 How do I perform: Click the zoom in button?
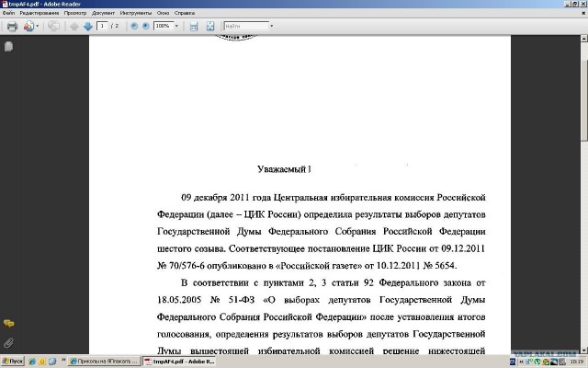pyautogui.click(x=145, y=27)
